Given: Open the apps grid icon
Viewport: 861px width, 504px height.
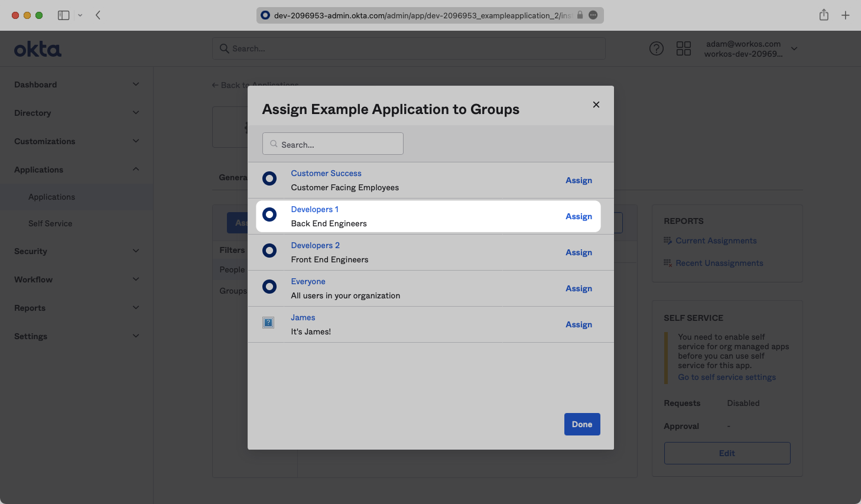Looking at the screenshot, I should pos(683,48).
